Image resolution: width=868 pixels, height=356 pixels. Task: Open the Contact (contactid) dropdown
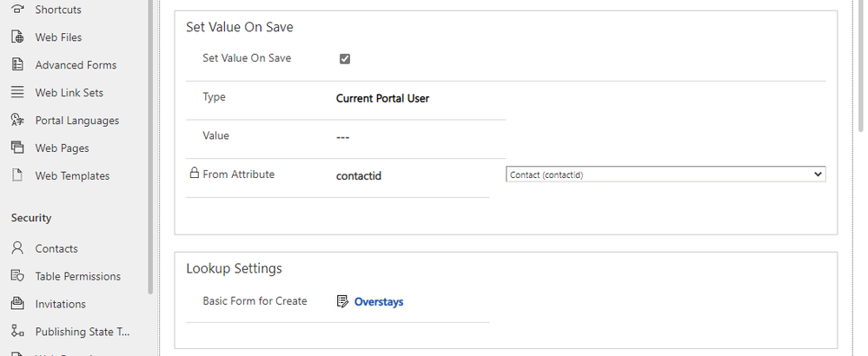[665, 175]
